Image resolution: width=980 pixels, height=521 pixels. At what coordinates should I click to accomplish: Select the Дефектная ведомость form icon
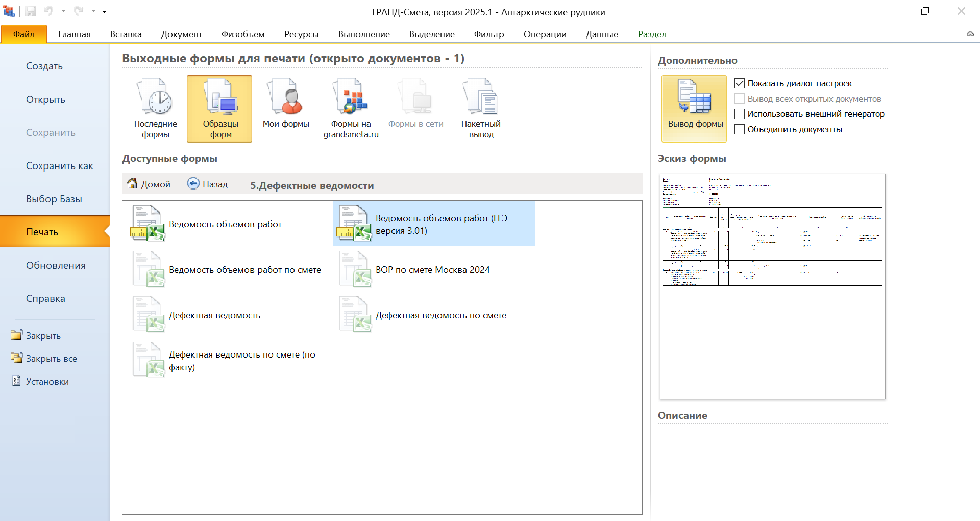pos(148,315)
